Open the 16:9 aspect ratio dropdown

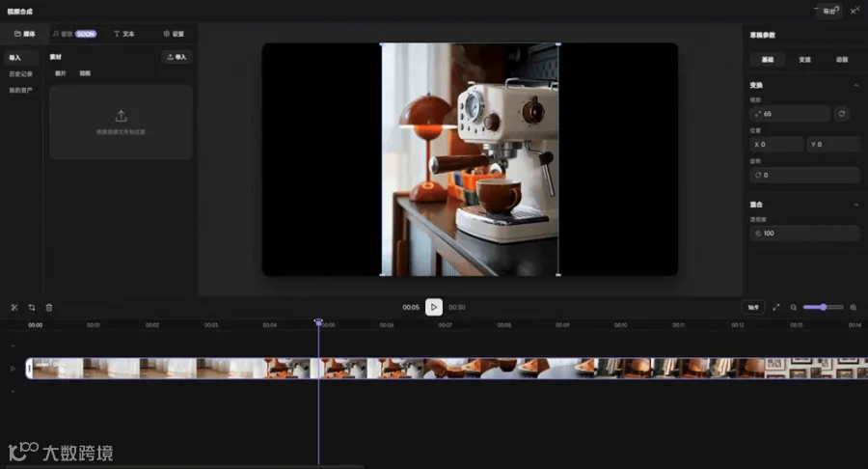point(753,307)
